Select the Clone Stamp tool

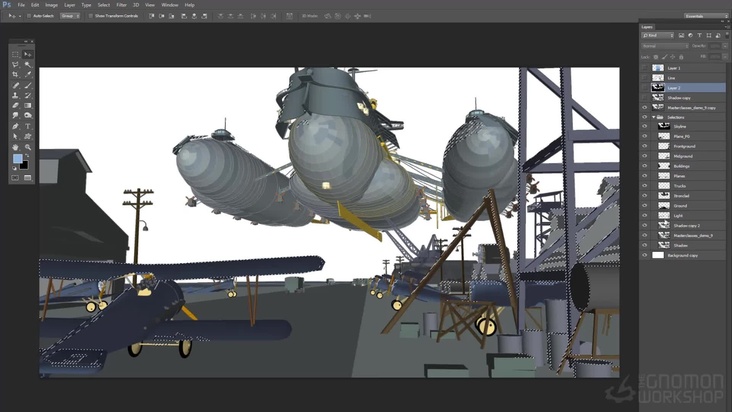pos(15,95)
